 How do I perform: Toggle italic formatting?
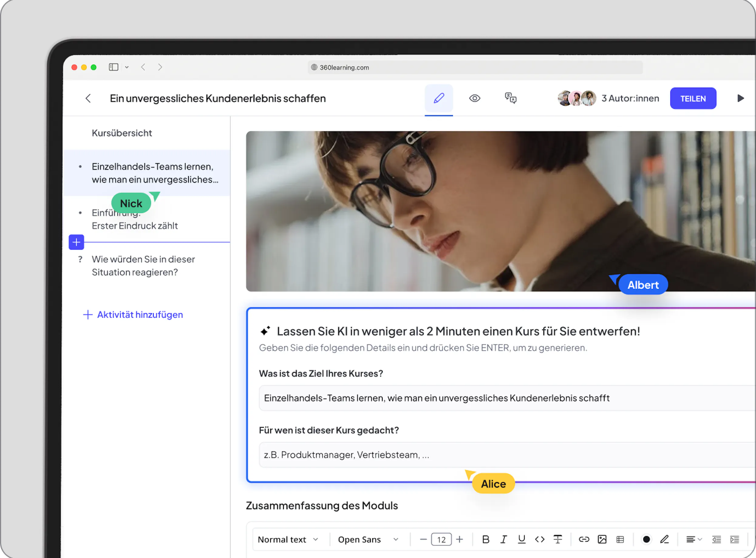504,539
